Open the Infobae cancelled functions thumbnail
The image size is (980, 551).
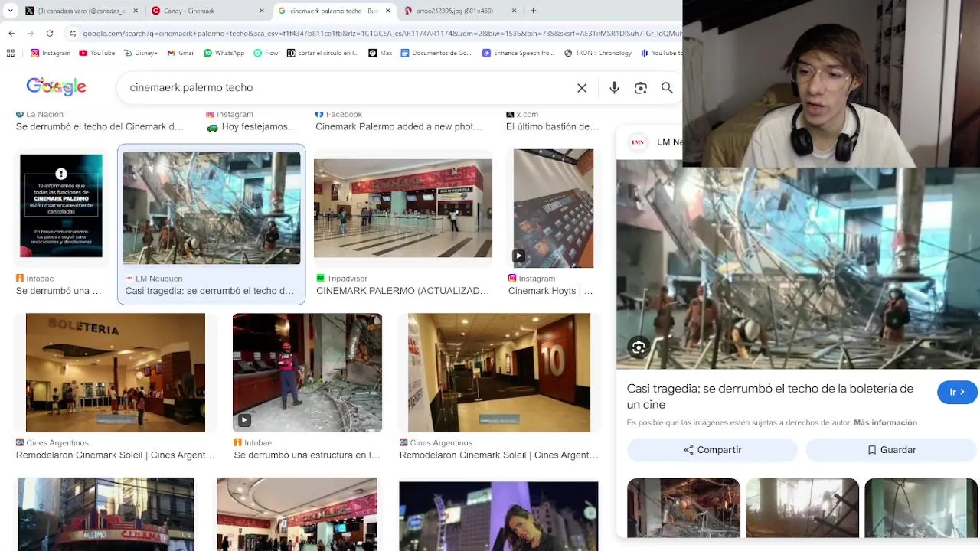tap(61, 206)
